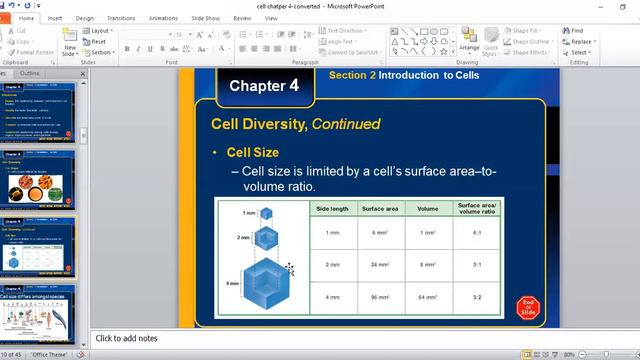Center the text
640x360 pixels.
[x=254, y=49]
